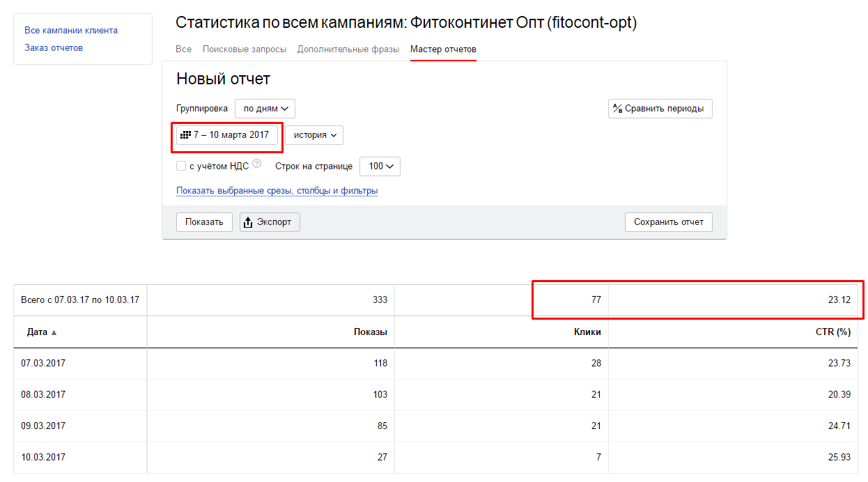Switch to the Поисковые запросы tab

(x=244, y=49)
